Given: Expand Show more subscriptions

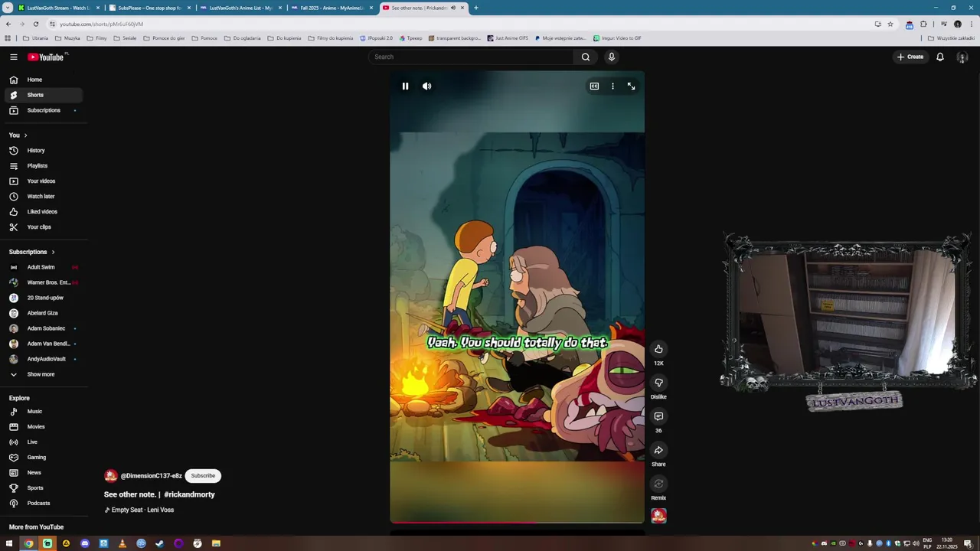Looking at the screenshot, I should coord(44,374).
